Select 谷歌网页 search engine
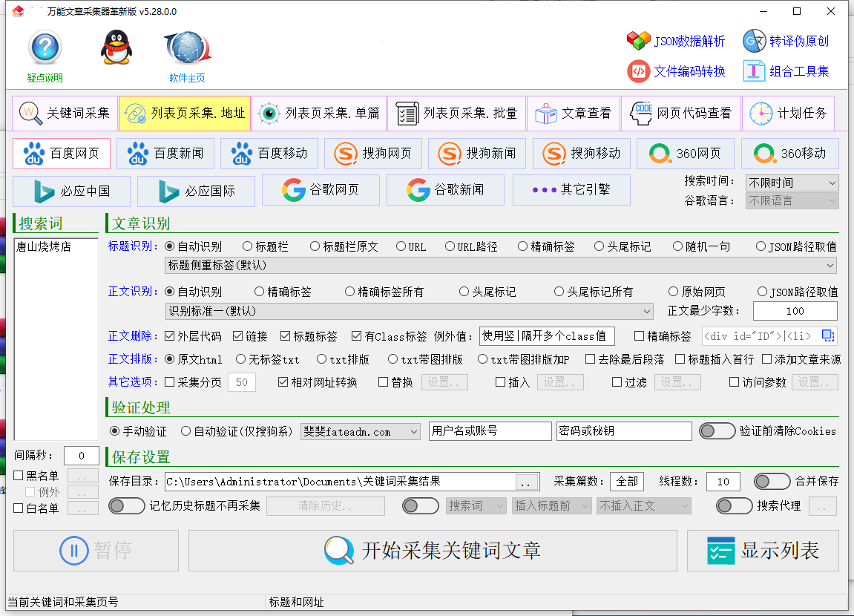Screen dimensions: 854x616 click(x=321, y=190)
